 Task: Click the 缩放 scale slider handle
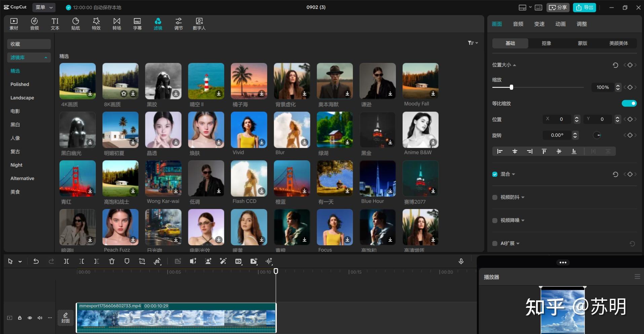pos(512,87)
